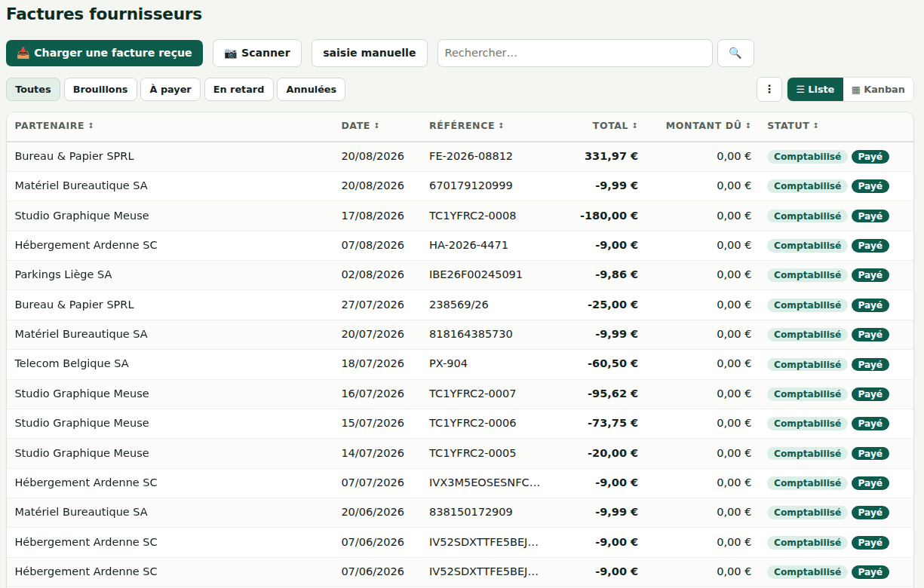Screen dimensions: 924x588
Task: Click date 20/06/2026
Action: [373, 512]
